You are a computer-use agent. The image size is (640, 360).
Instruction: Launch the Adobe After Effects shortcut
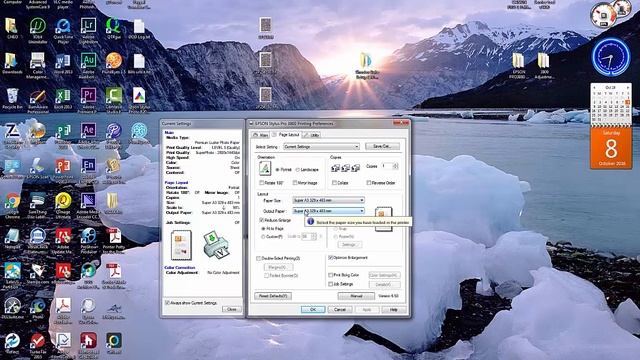[x=88, y=134]
